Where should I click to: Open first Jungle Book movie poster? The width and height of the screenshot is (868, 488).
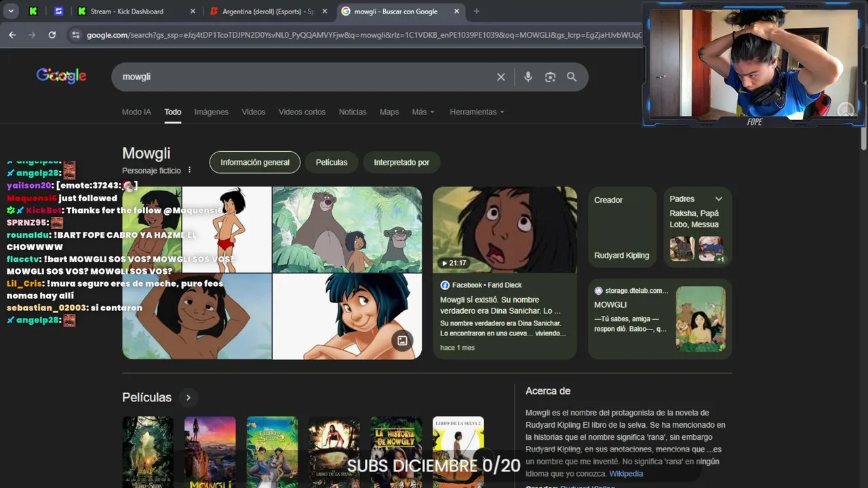click(x=148, y=452)
